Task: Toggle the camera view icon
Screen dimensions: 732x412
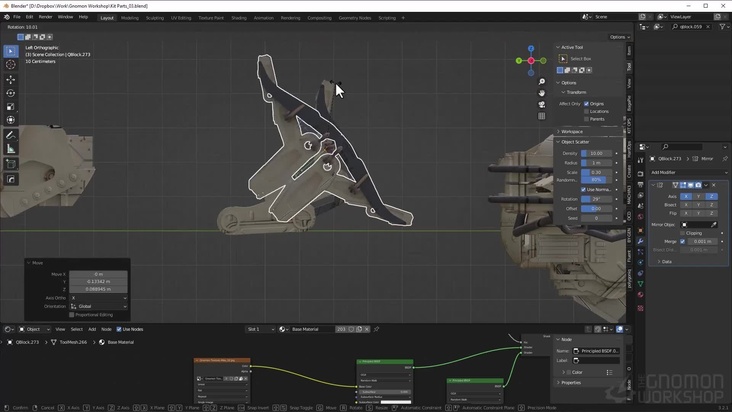Action: (x=541, y=103)
